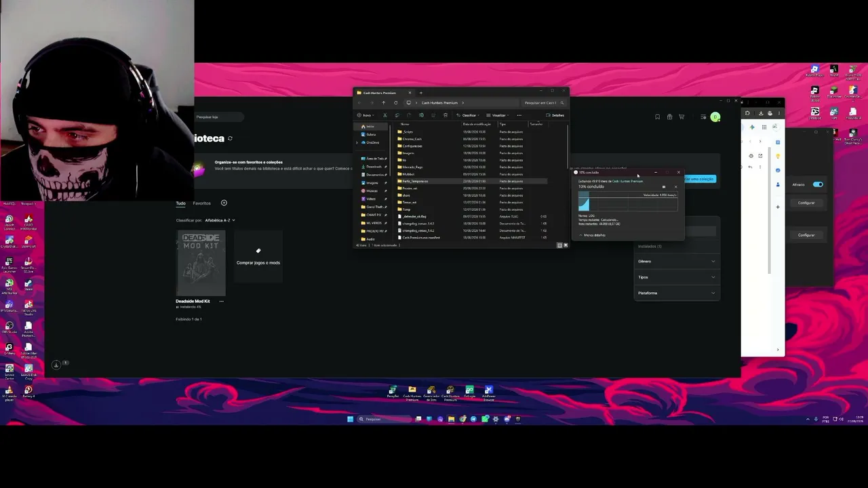The height and width of the screenshot is (488, 868).
Task: Select Início in Explorer navigation pane
Action: pos(370,127)
